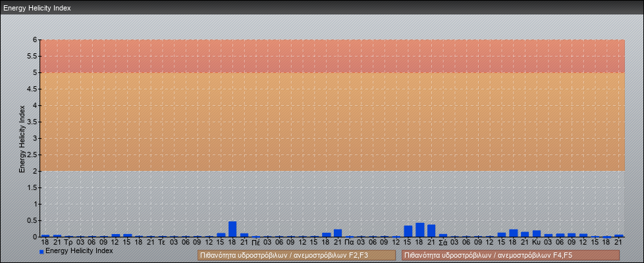This screenshot has height=263, width=644.
Task: Select the Energy Helicity Index legend label
Action: 79,251
